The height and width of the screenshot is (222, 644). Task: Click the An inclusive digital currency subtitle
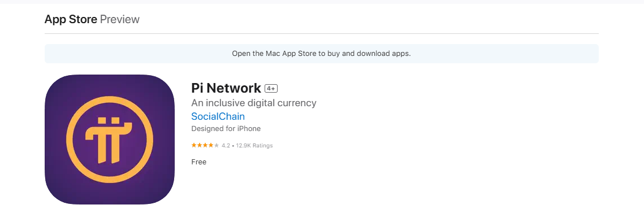pos(254,103)
